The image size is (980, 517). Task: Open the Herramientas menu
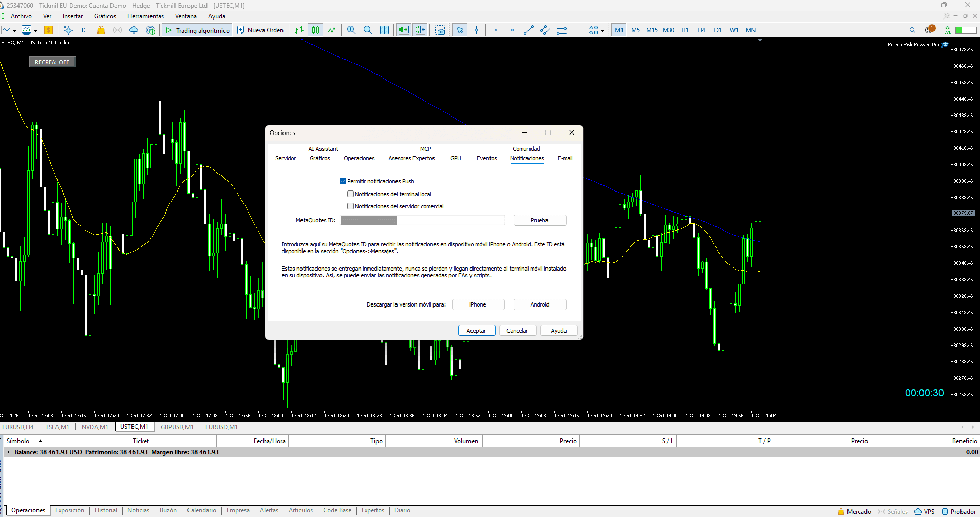[x=145, y=16]
